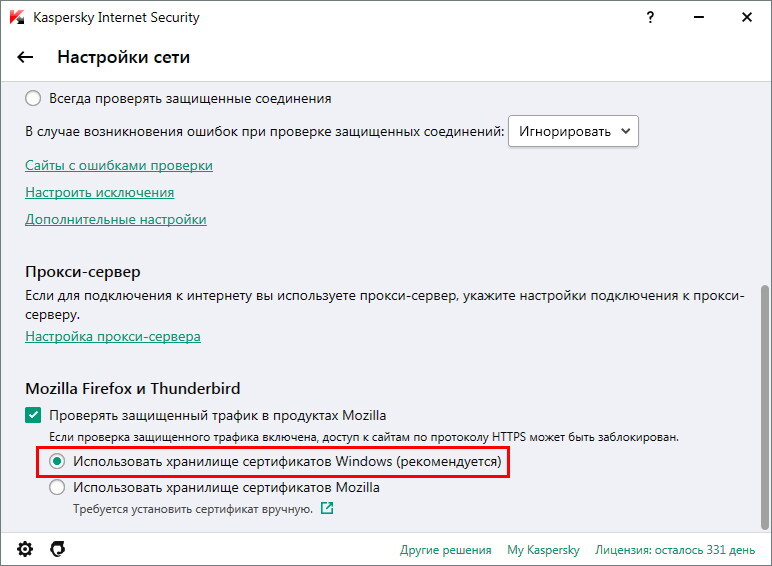Click the 'Настройки сети' page title
The width and height of the screenshot is (772, 566).
click(x=124, y=57)
